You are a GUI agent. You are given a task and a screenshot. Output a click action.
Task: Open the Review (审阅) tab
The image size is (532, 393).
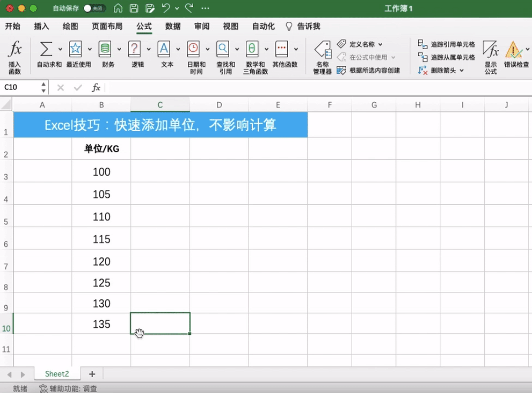[x=201, y=26]
